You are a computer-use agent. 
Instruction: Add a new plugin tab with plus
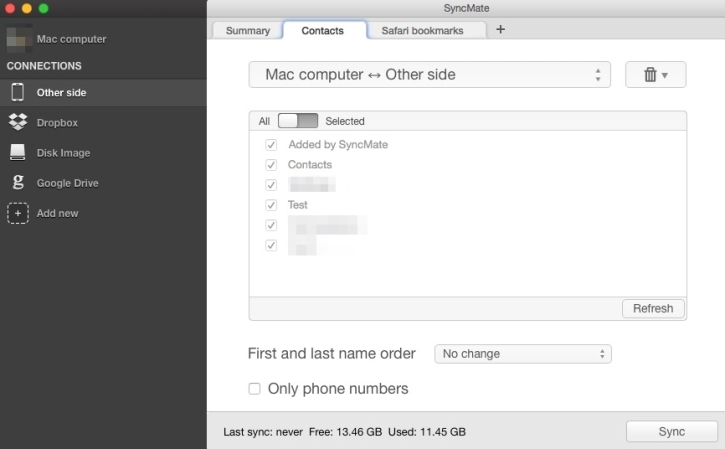(x=500, y=30)
